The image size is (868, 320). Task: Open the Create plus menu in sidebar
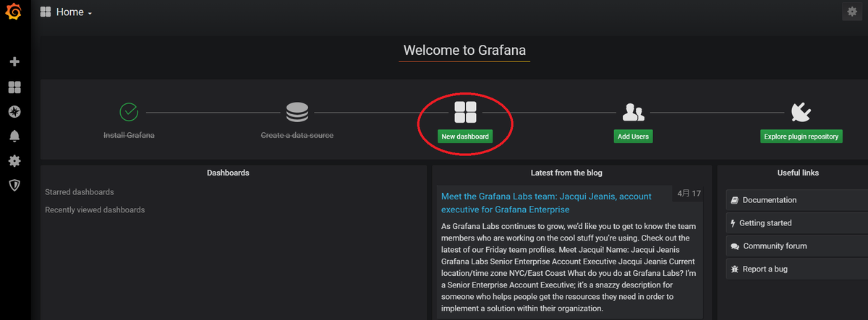(x=14, y=62)
